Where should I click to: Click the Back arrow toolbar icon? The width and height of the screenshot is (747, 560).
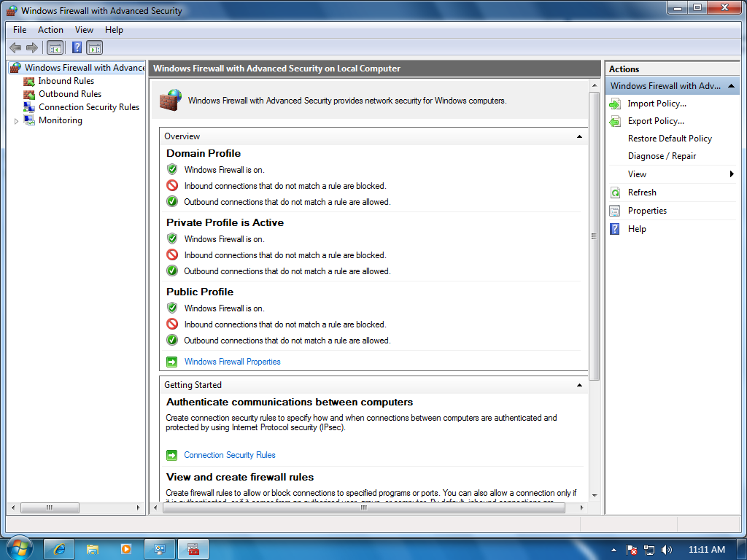(x=15, y=47)
